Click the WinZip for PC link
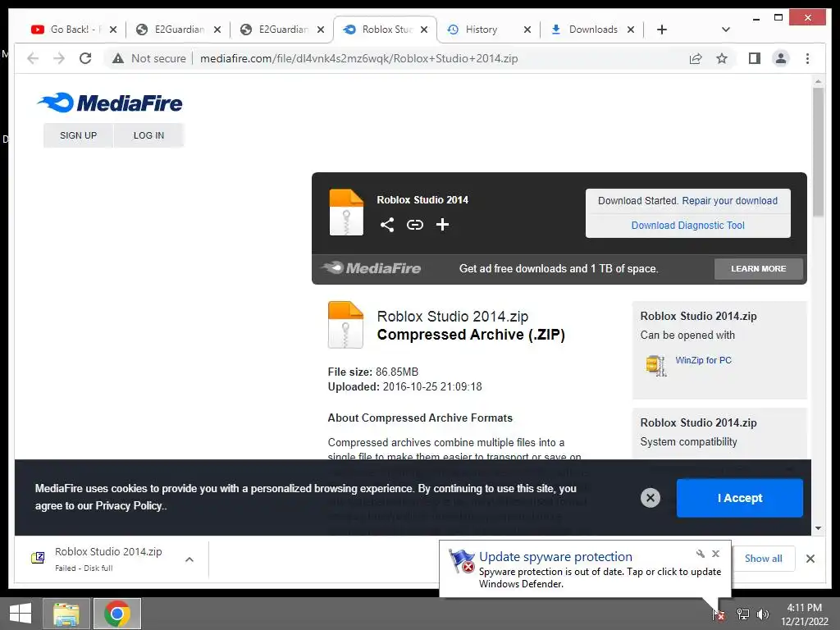 click(703, 361)
